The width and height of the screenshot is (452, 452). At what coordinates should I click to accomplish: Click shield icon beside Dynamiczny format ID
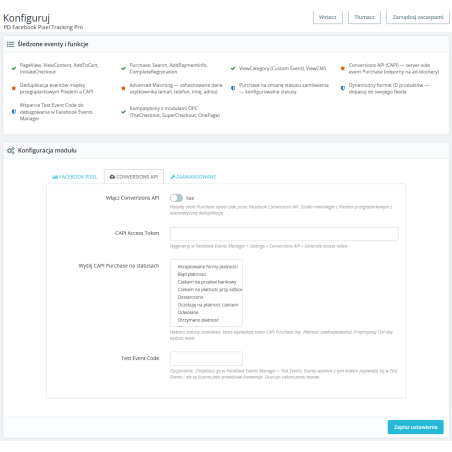pos(342,88)
